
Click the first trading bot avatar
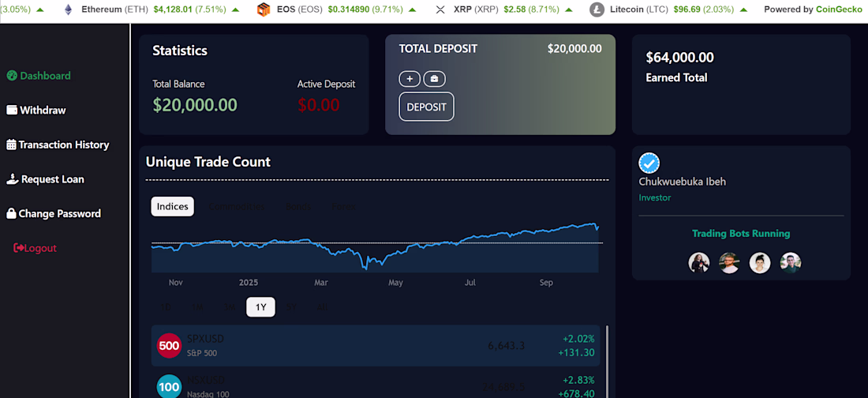point(699,263)
